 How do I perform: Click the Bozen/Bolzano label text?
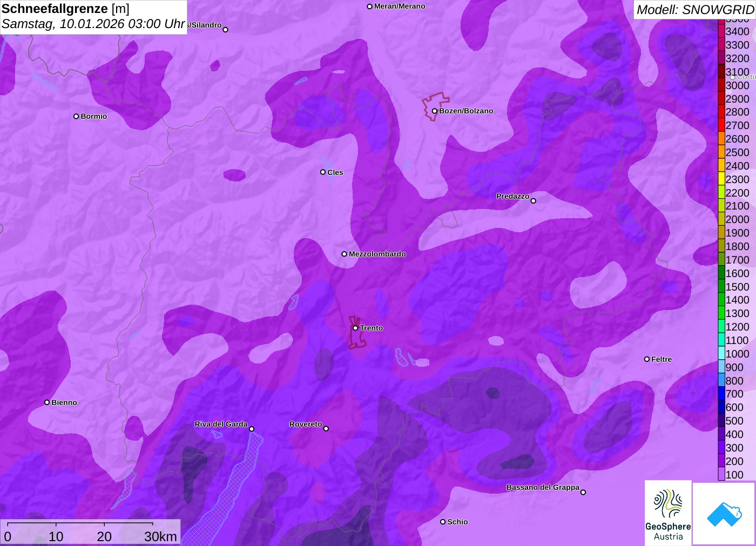(466, 111)
